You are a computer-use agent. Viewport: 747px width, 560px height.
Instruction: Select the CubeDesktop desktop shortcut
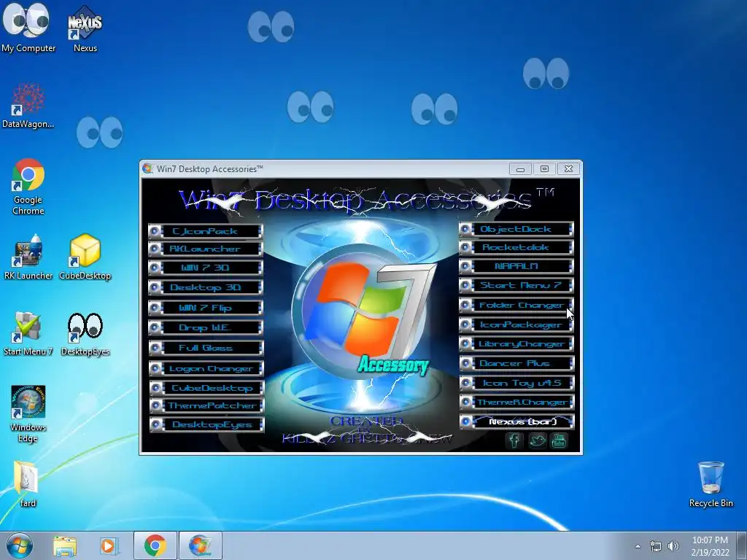pos(85,257)
